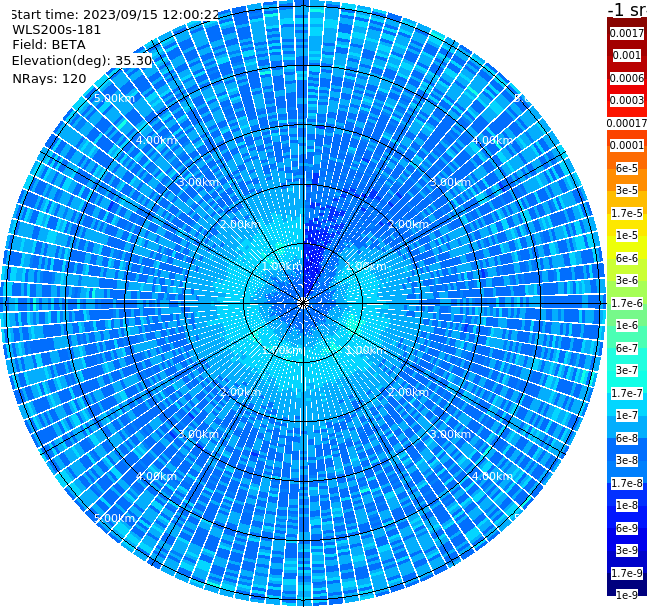Click the 3e-6 colorbar tick label
The width and height of the screenshot is (647, 607).
coord(627,280)
